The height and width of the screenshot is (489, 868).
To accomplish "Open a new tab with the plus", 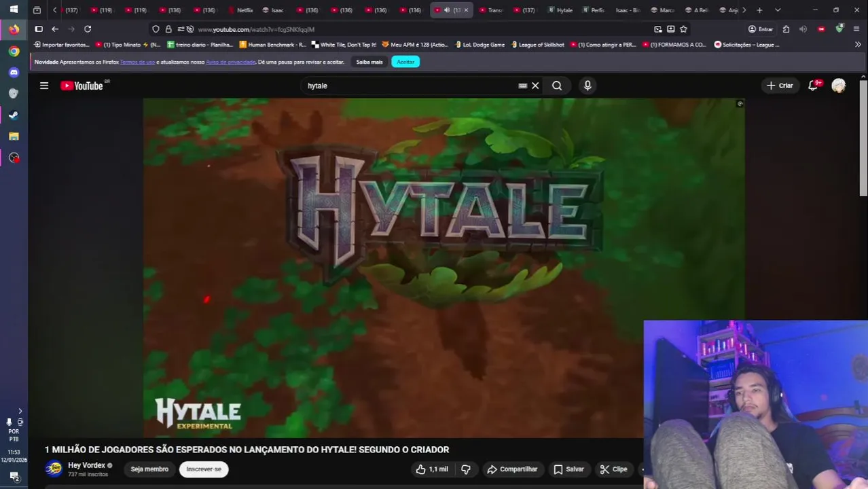I will (x=759, y=10).
